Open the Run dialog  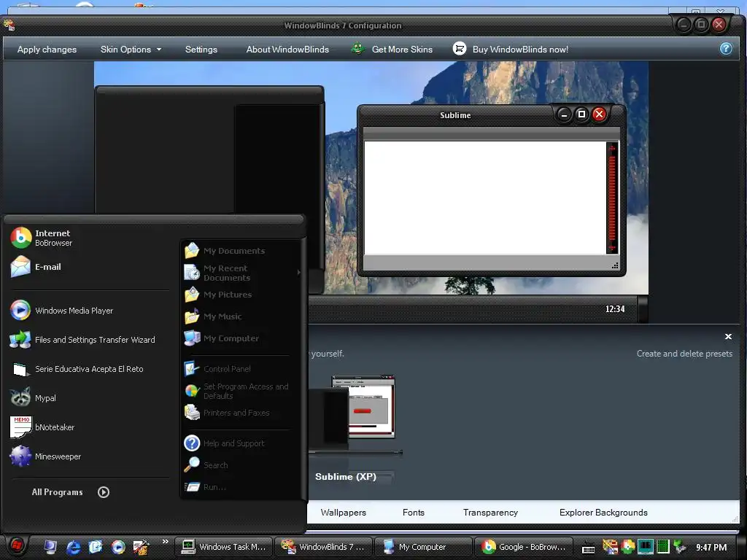205,487
